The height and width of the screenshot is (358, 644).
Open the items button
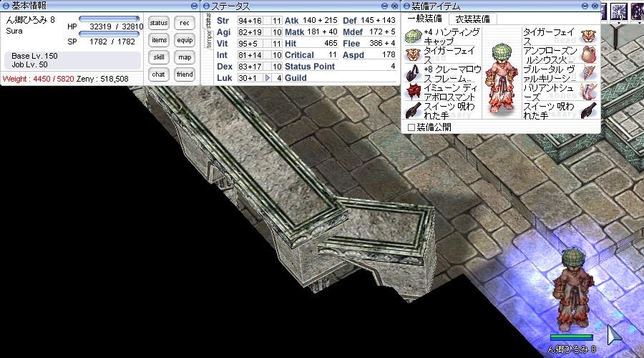[159, 40]
